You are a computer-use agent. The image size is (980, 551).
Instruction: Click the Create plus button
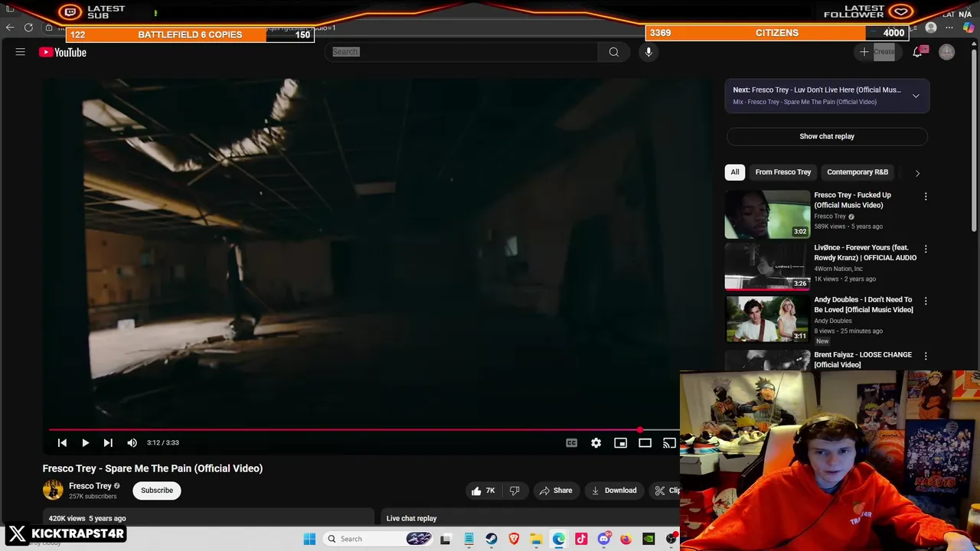point(877,52)
